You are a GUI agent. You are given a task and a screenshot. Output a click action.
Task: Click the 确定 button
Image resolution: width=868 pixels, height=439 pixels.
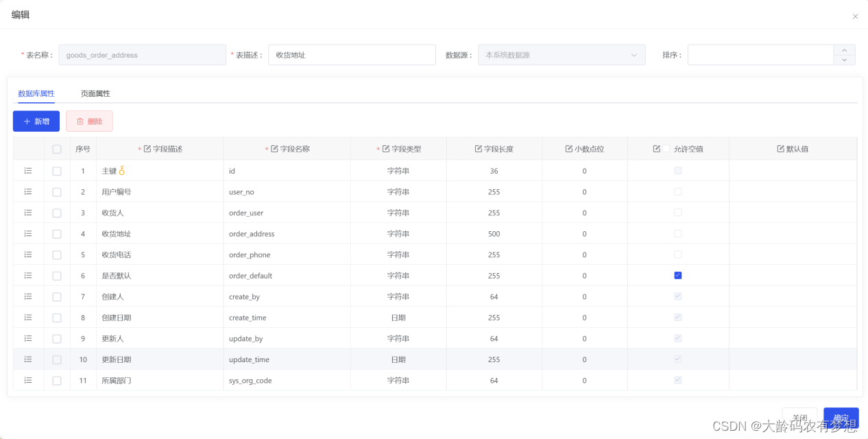pyautogui.click(x=841, y=418)
